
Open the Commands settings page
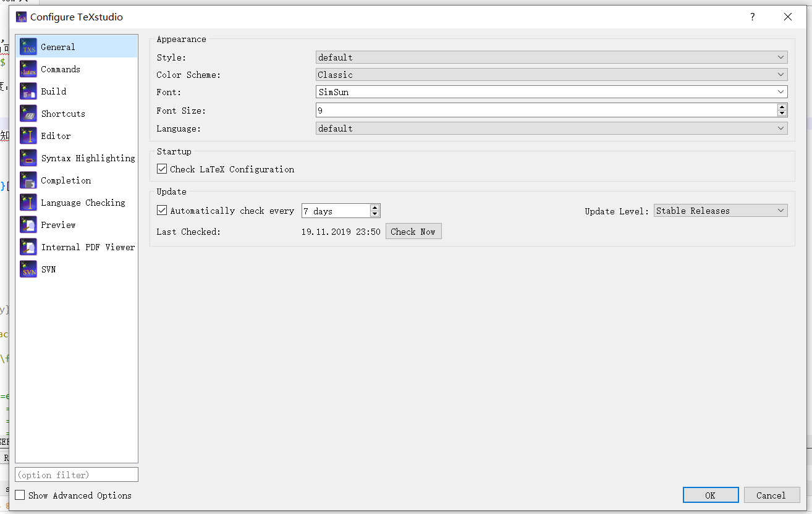click(x=77, y=69)
